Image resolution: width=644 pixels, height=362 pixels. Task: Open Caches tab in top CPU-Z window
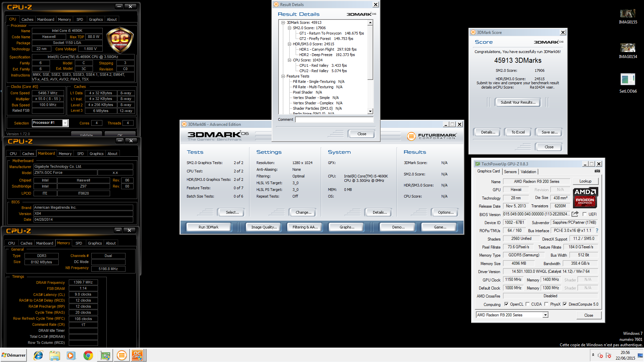(x=27, y=19)
